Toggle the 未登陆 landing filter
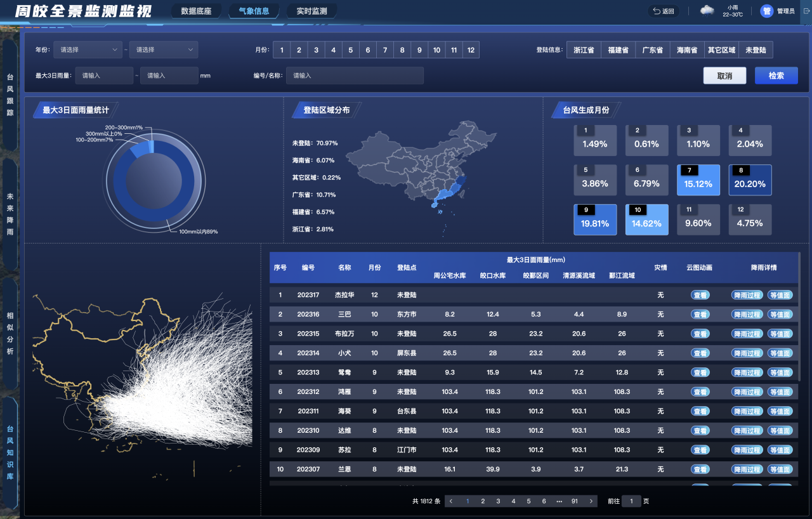 756,50
